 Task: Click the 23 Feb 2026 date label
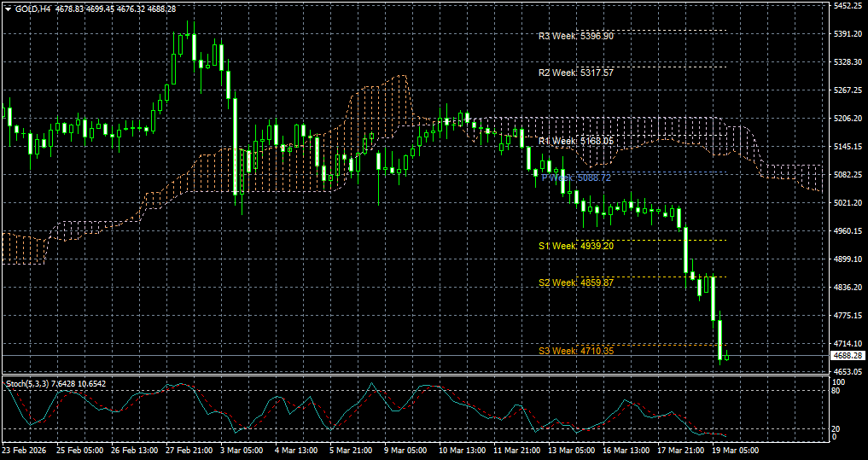pyautogui.click(x=23, y=451)
